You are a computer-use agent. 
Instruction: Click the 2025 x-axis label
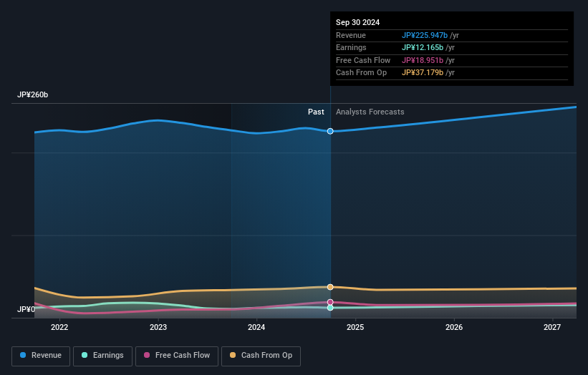click(x=355, y=327)
